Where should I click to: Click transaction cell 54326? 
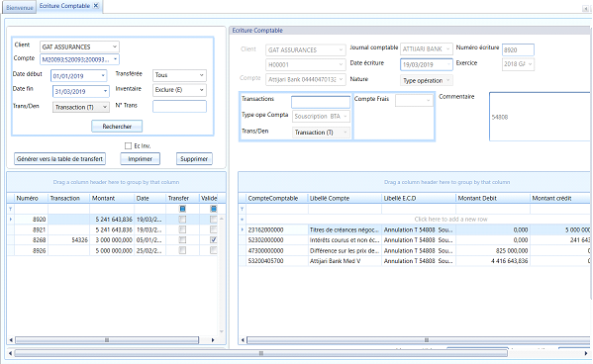click(x=68, y=240)
